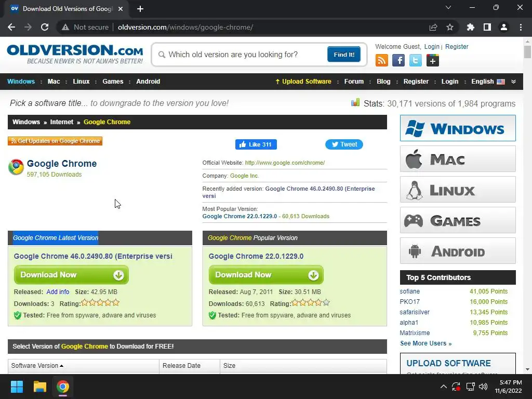
Task: Open the Chrome profile avatar icon
Action: 504,27
